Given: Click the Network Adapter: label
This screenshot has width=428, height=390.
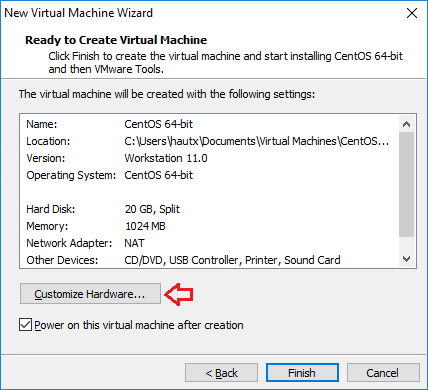Looking at the screenshot, I should coord(69,243).
